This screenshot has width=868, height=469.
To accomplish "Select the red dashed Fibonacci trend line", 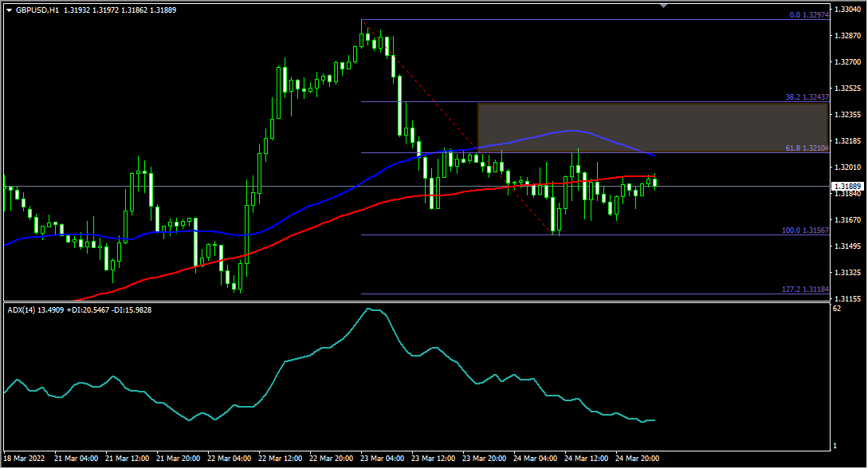I will click(x=458, y=127).
